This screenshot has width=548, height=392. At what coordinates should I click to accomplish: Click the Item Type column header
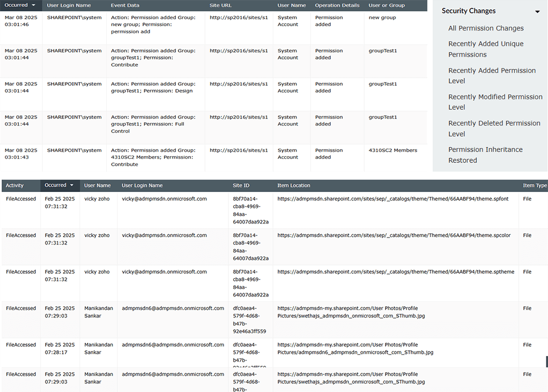pos(535,186)
